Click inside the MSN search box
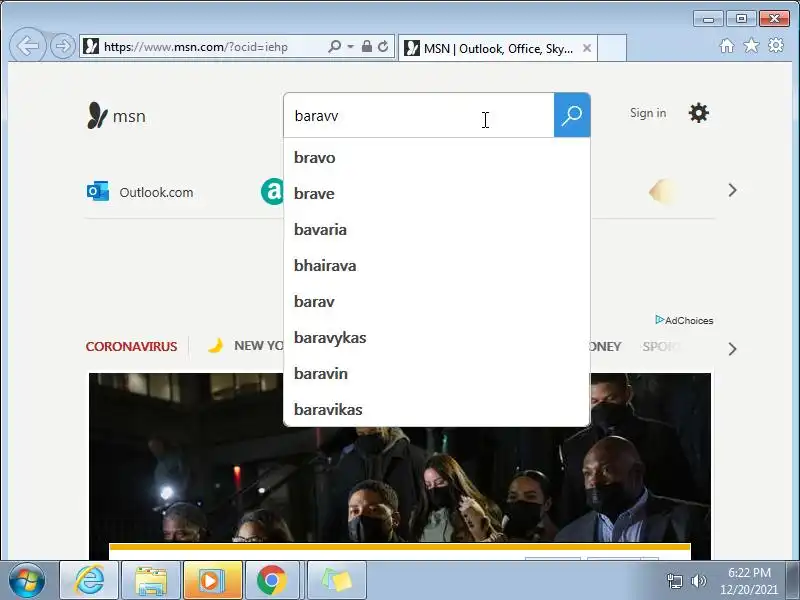This screenshot has width=800, height=600. [419, 115]
